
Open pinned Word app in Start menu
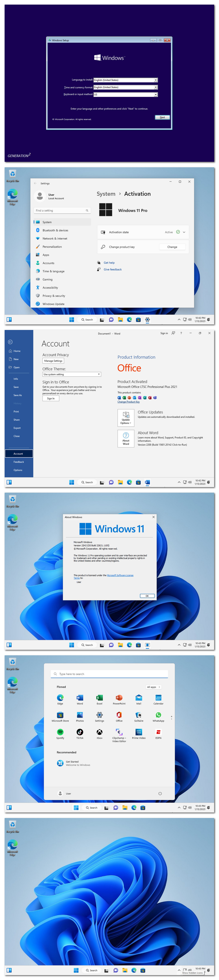pyautogui.click(x=80, y=699)
